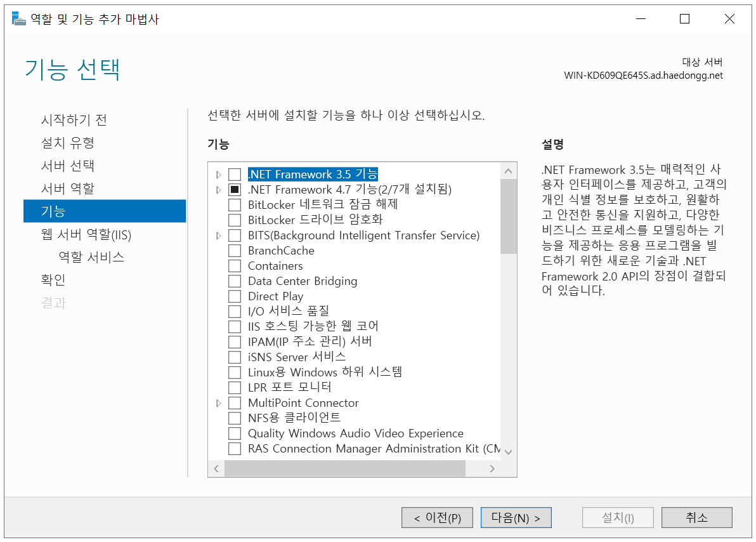Check I/O 서비스 품질 checkbox

(234, 311)
